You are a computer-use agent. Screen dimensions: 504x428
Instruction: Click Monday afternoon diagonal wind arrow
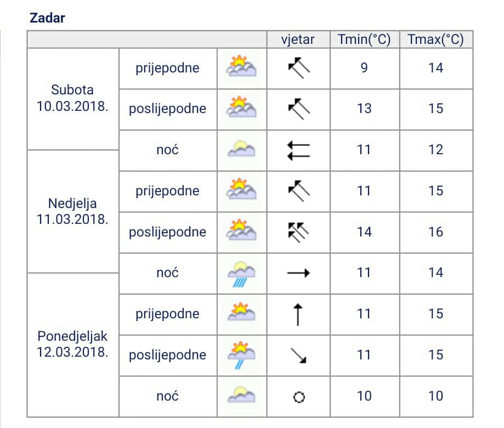[299, 355]
